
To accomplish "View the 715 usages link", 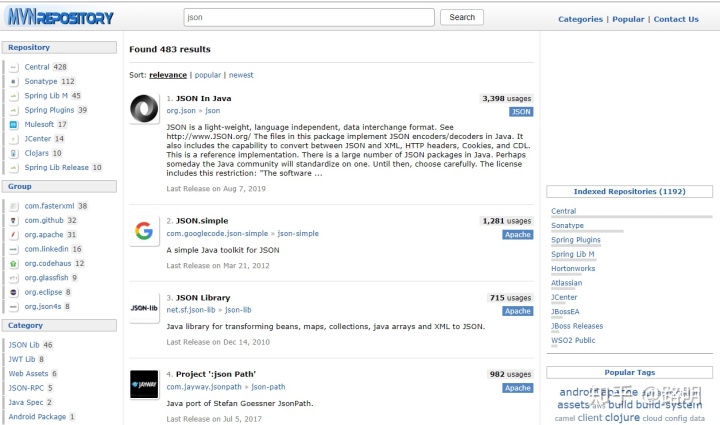I will pyautogui.click(x=510, y=297).
